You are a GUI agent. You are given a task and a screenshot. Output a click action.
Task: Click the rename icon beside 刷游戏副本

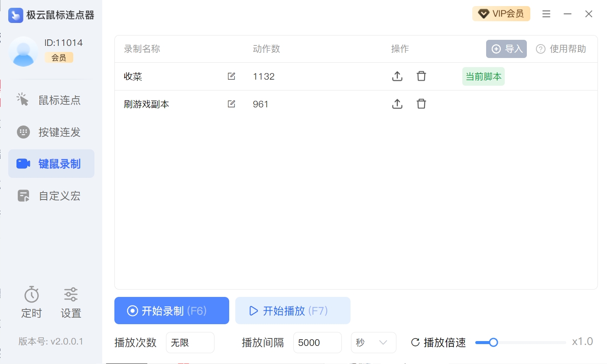click(x=231, y=104)
